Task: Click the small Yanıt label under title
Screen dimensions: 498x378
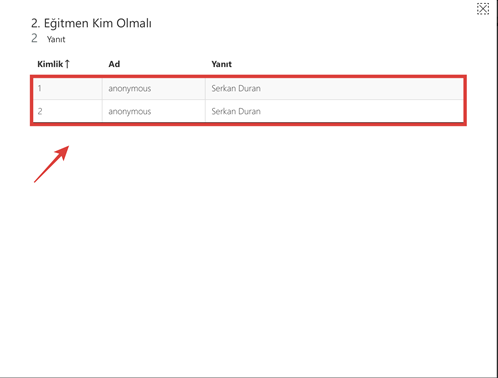Action: point(56,39)
